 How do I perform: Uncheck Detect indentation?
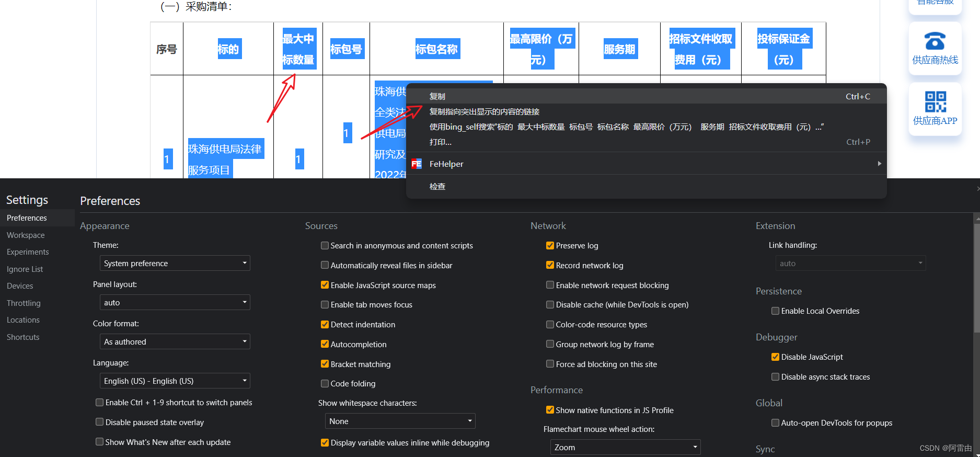pos(325,324)
